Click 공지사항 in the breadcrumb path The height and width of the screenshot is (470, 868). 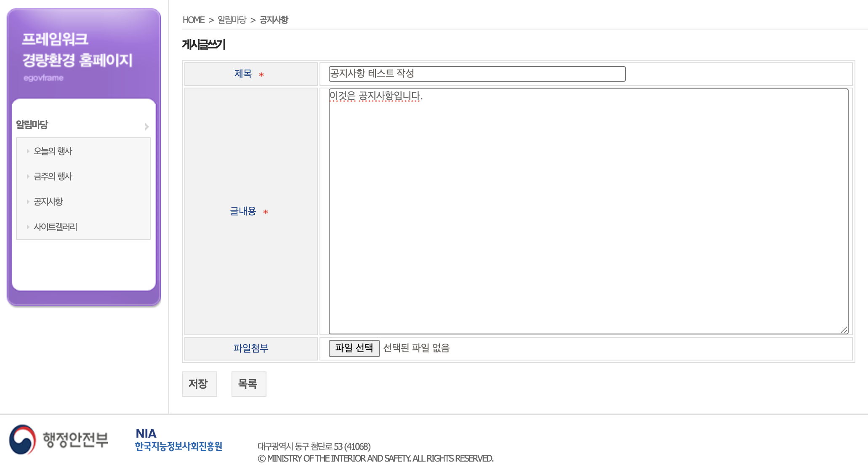click(x=274, y=20)
